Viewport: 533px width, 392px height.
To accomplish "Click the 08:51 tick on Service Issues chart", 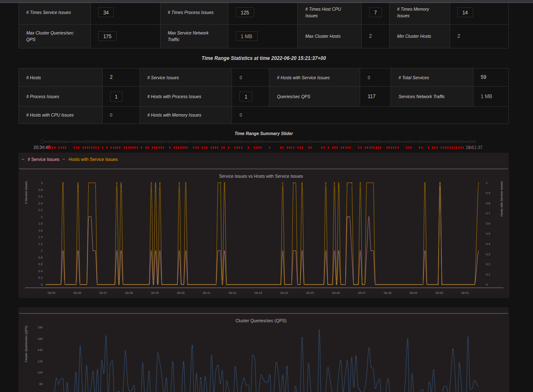I will (465, 293).
